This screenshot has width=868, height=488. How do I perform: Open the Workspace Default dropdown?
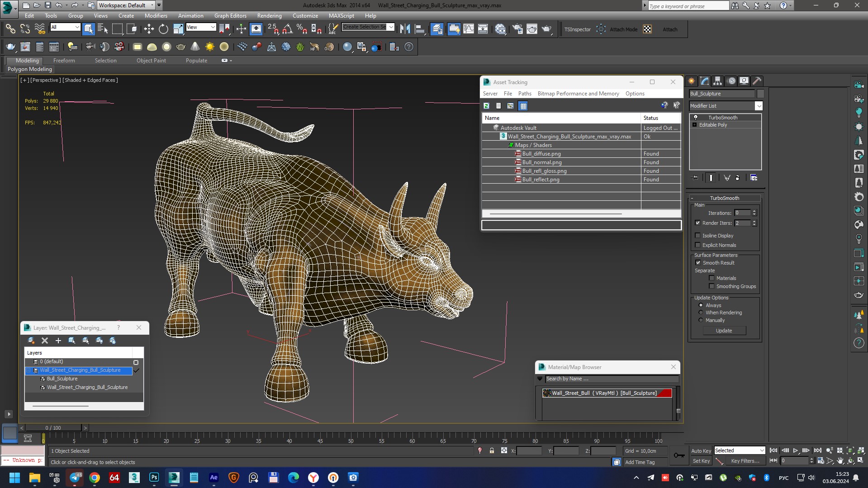click(126, 5)
